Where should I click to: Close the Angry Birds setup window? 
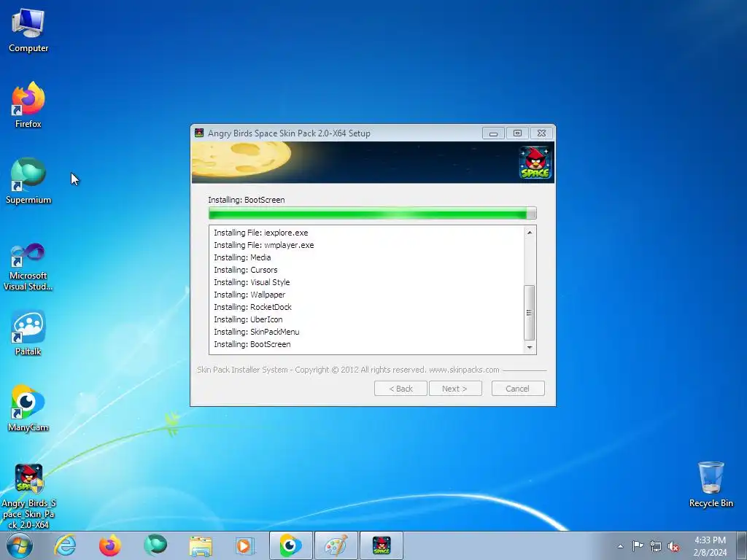coord(542,133)
